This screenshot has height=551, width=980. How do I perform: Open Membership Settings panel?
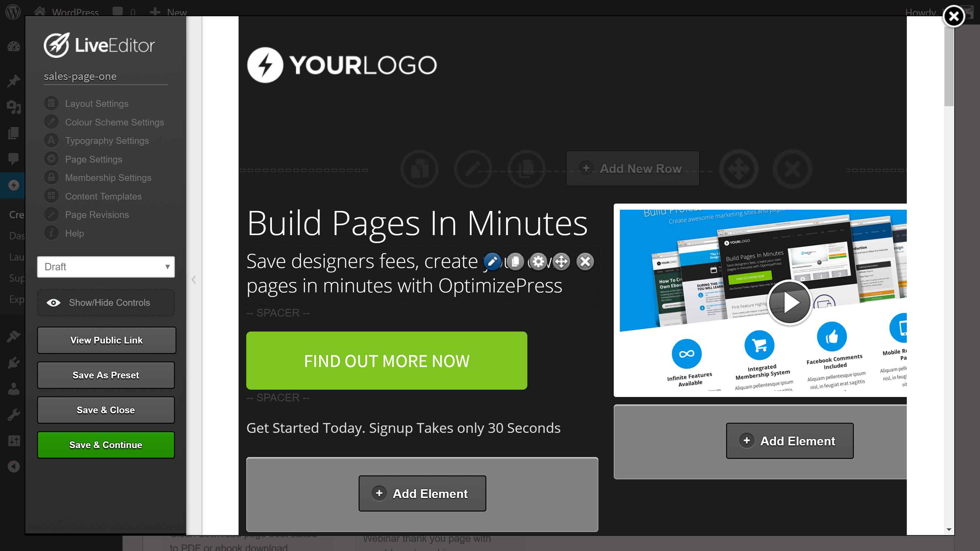(x=108, y=178)
